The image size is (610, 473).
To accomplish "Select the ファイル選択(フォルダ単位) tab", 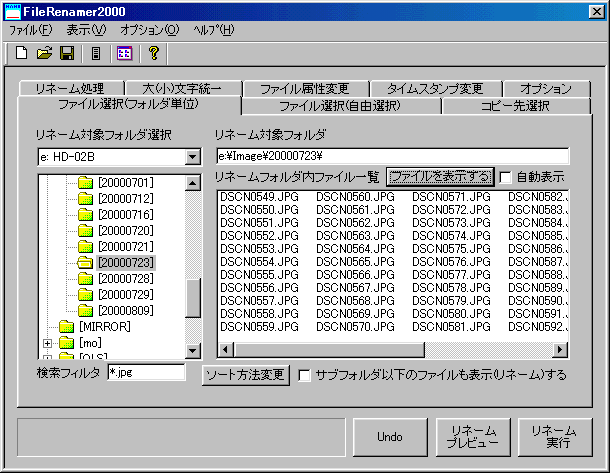I will pos(129,104).
